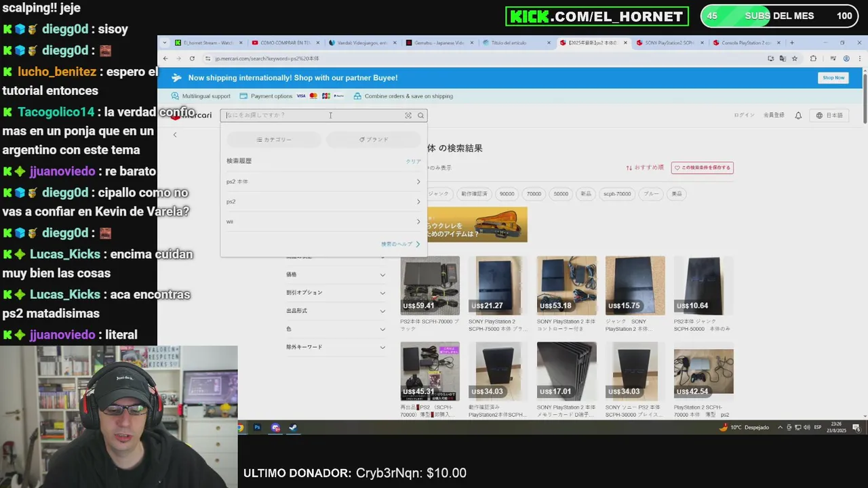This screenshot has height=488, width=868.
Task: Click the magnifier search icon
Action: [420, 115]
